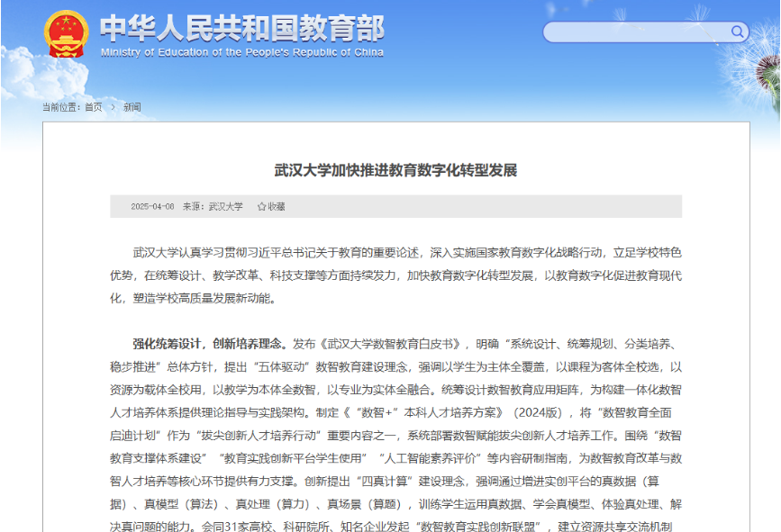Click the 当前位置 breadcrumb label

click(60, 107)
